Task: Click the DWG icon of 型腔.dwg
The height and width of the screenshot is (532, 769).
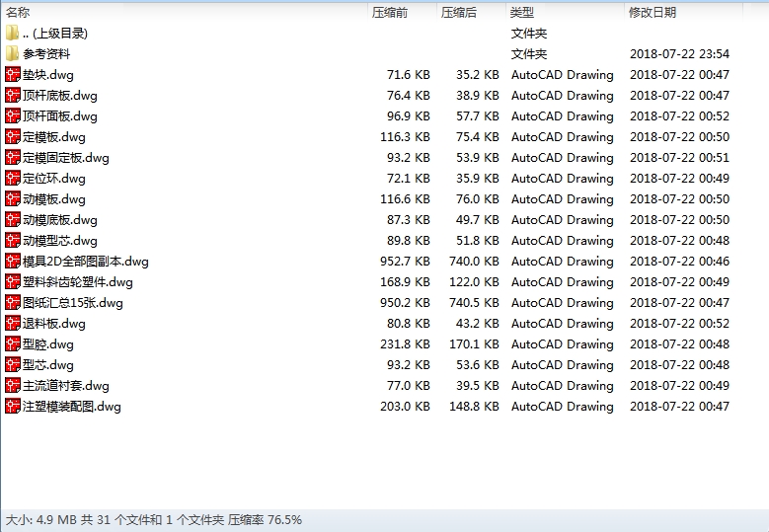Action: point(12,343)
